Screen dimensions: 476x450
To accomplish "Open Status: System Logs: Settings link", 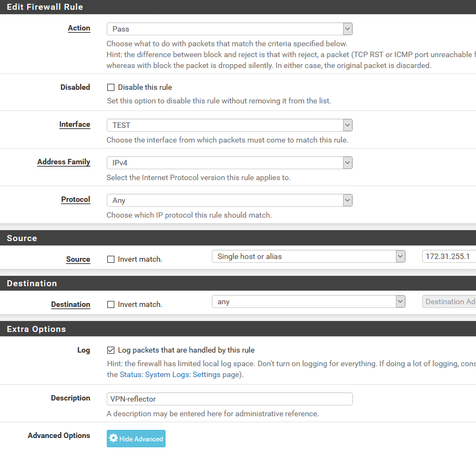I will pyautogui.click(x=170, y=375).
